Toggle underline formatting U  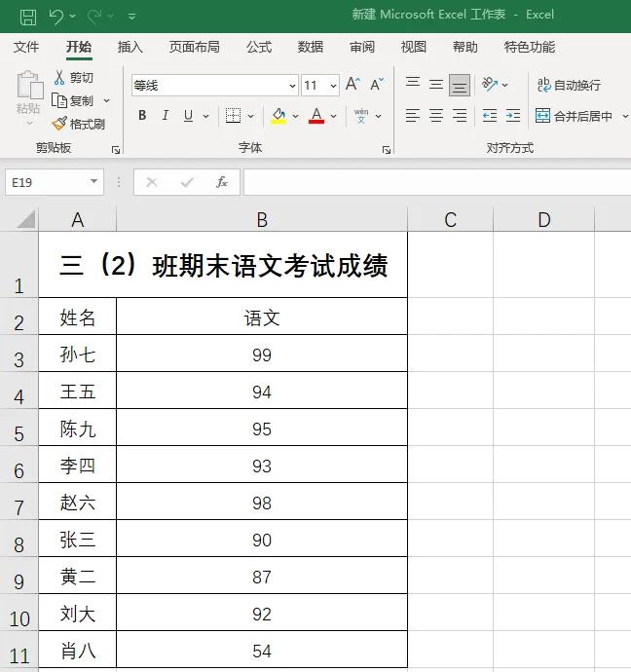pos(188,115)
